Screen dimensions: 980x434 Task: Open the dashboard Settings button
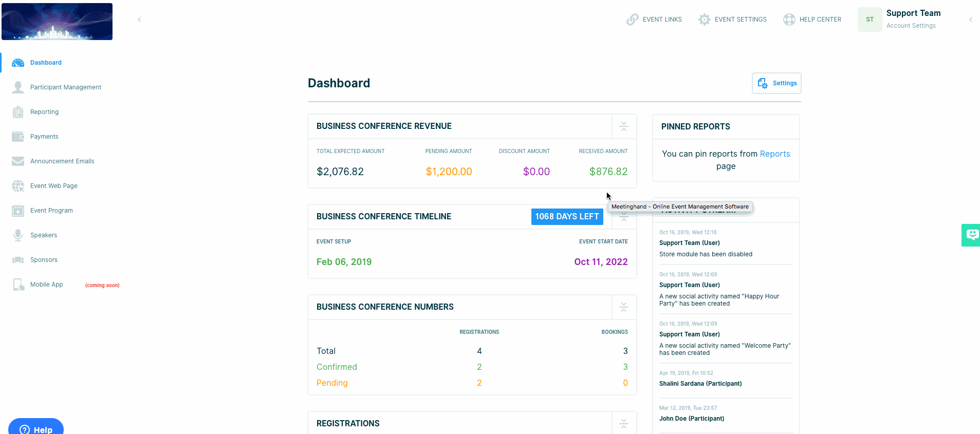click(776, 83)
